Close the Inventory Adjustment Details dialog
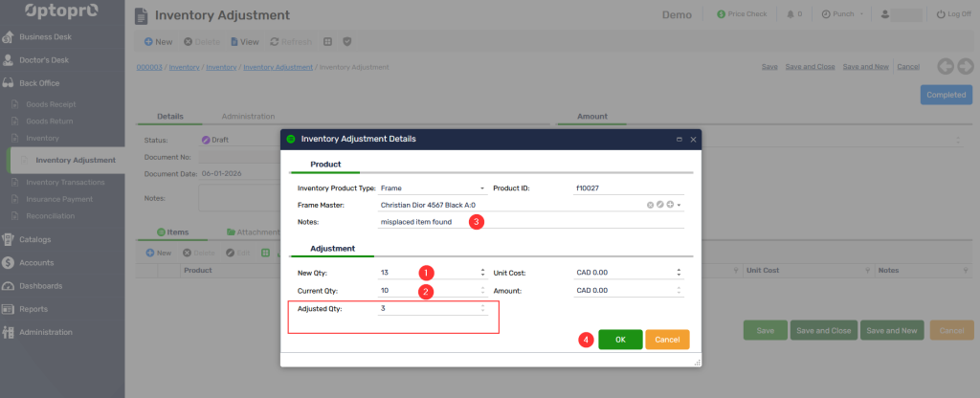Viewport: 980px width, 398px height. [x=693, y=139]
